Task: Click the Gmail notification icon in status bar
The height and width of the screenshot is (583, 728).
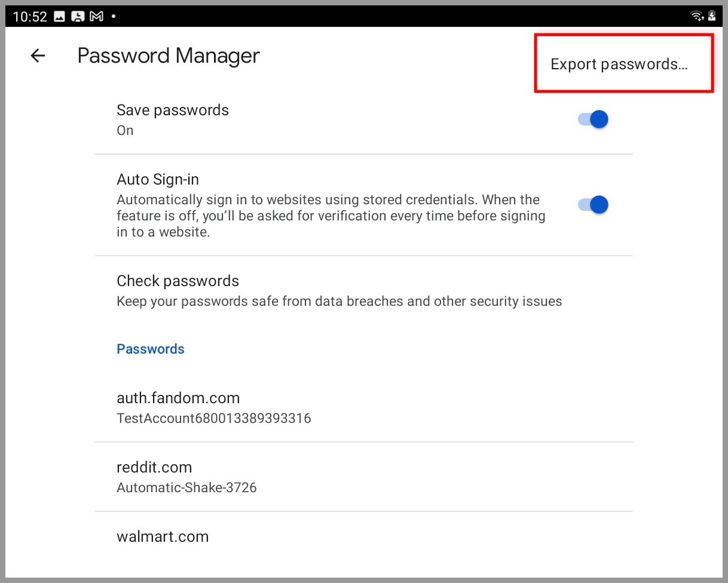Action: pyautogui.click(x=96, y=17)
